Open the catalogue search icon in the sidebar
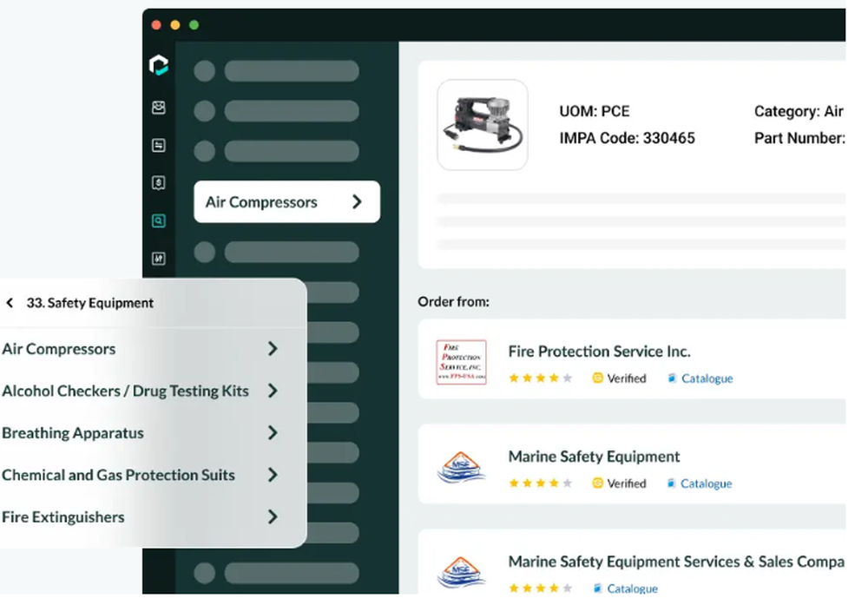 (x=158, y=220)
